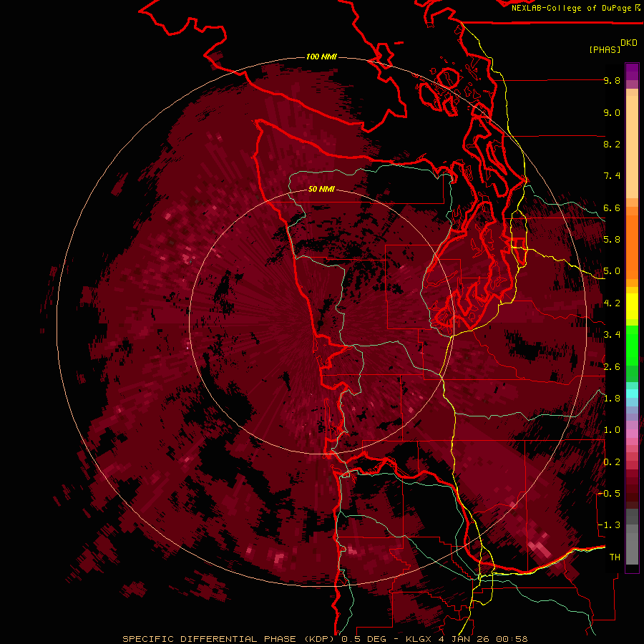Click the 6.6 scale label

(x=612, y=208)
